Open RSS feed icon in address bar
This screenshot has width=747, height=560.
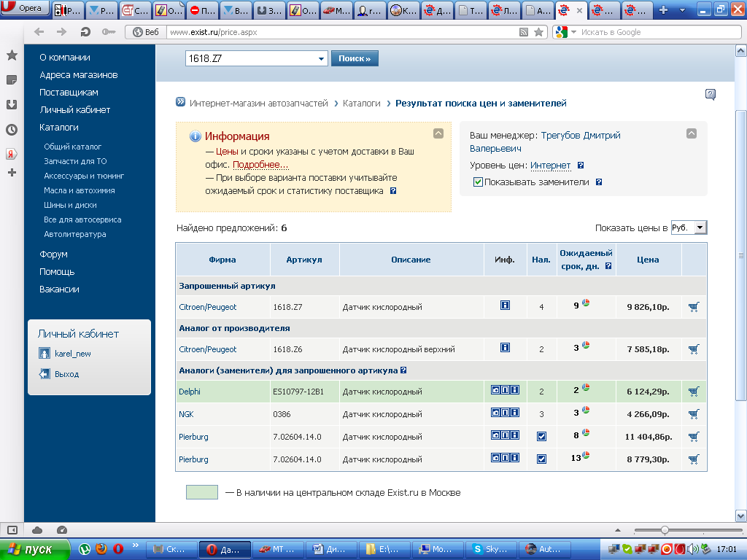pos(524,32)
